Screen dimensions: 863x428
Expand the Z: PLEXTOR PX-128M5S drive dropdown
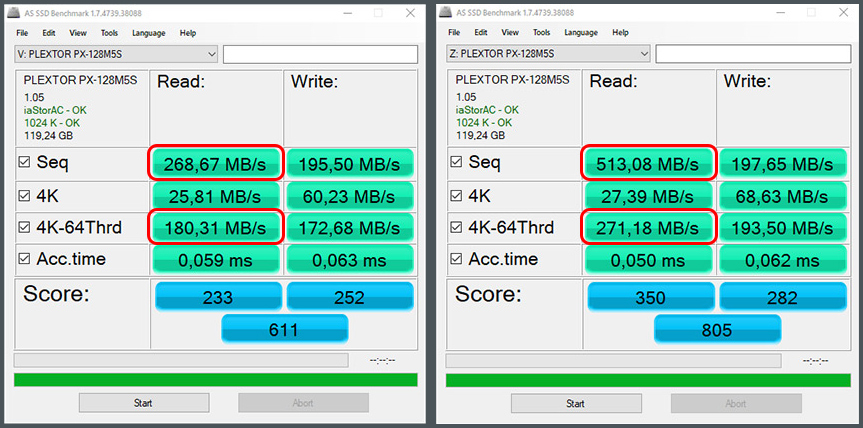click(x=548, y=54)
